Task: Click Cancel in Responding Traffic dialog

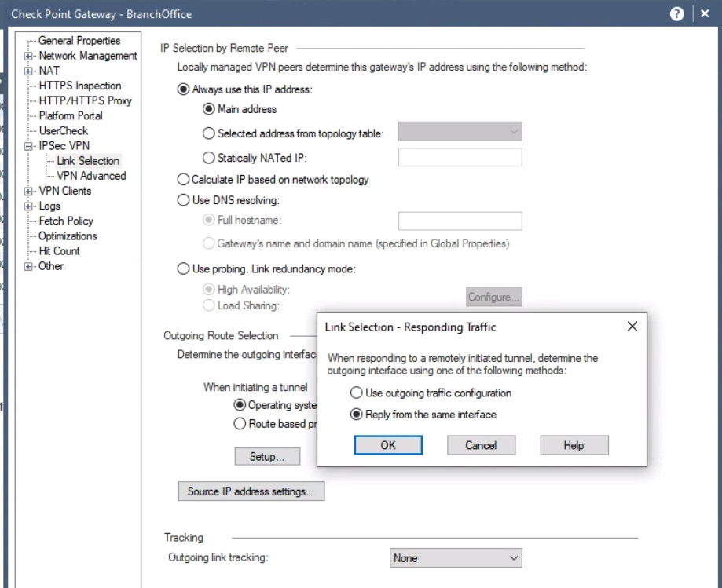Action: pos(482,445)
